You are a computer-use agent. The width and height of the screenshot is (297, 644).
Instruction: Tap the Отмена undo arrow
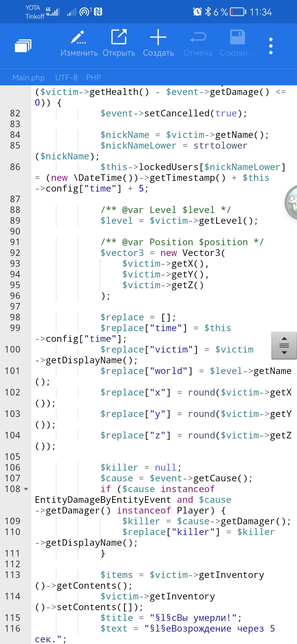[x=198, y=37]
